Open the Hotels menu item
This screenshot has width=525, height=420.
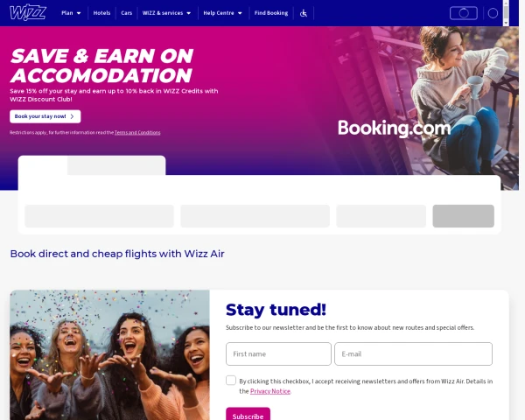(x=101, y=13)
